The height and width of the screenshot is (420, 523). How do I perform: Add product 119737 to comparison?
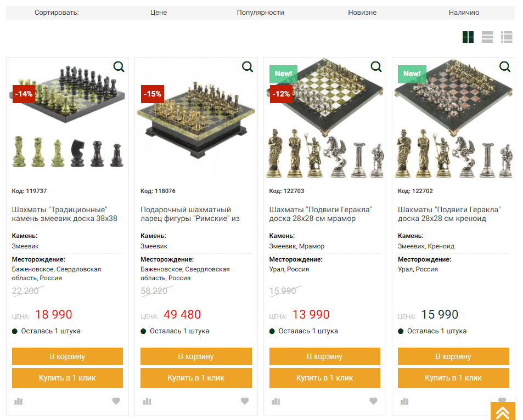[x=19, y=401]
